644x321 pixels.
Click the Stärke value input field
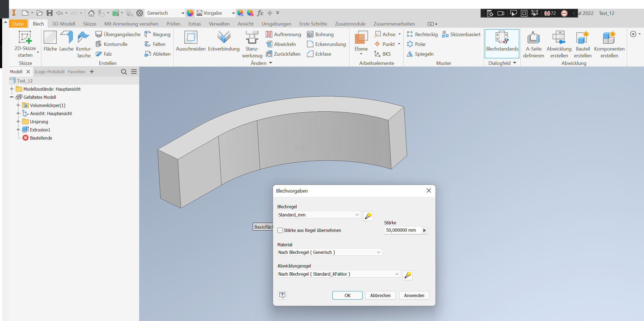coord(401,230)
